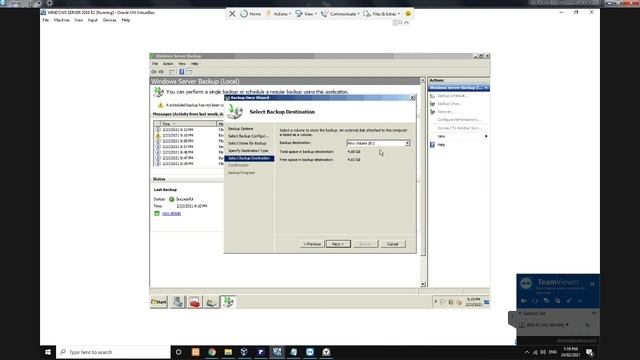Click the TeamViewer toolbar close X icon
Image resolution: width=640 pixels, height=360 pixels.
coord(232,13)
